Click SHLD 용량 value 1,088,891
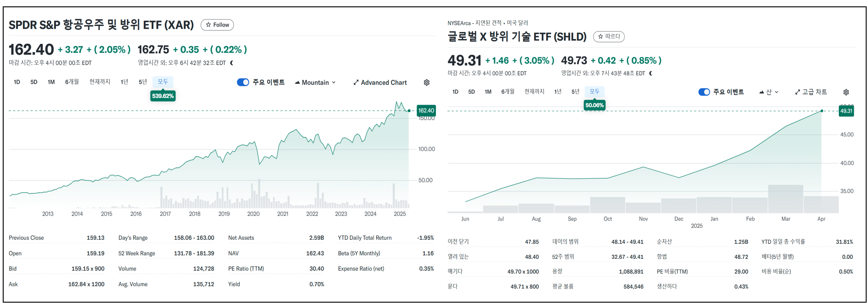868x304 pixels. [x=631, y=272]
